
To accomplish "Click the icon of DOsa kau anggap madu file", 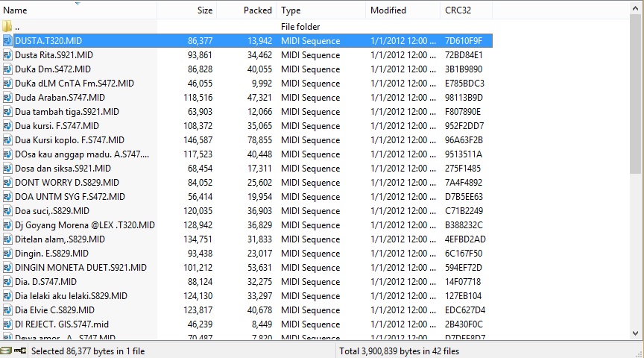I will tap(7, 154).
